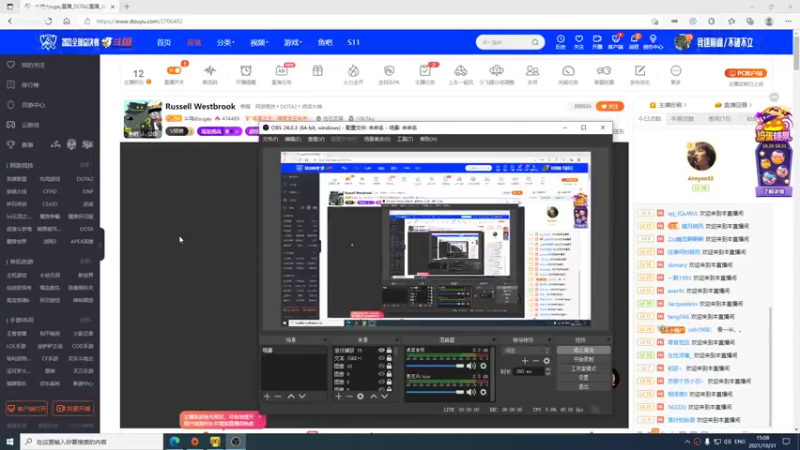This screenshot has width=800, height=450.
Task: Open the messages icon in Douyu header
Action: 634,39
